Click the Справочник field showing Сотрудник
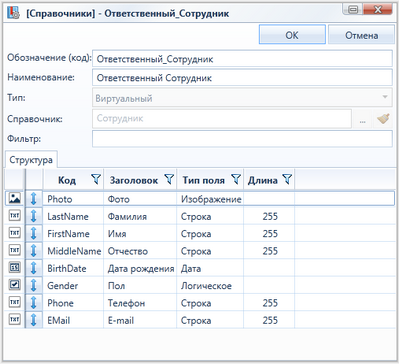 pyautogui.click(x=222, y=118)
